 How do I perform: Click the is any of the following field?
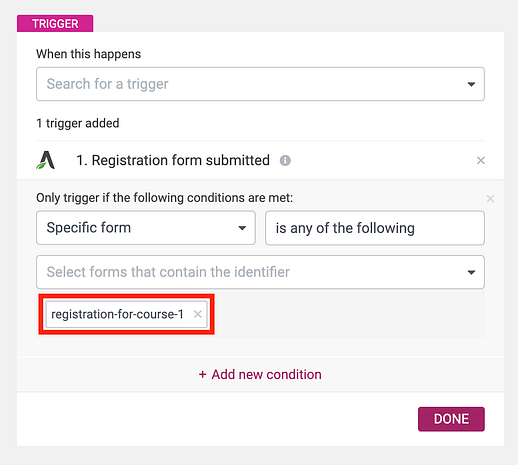[x=375, y=228]
